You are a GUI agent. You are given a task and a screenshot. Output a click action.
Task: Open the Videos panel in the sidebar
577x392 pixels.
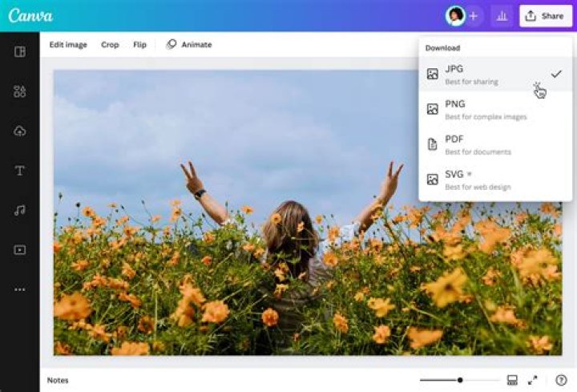(20, 250)
